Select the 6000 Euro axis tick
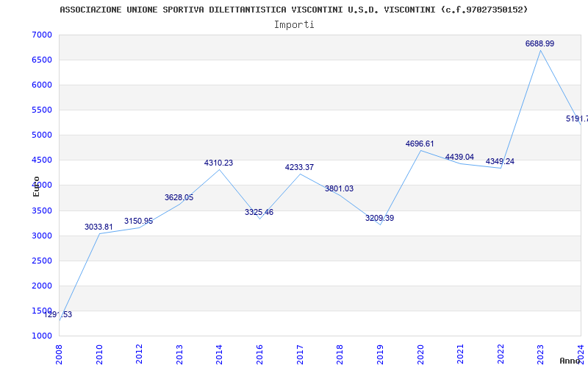588x368 pixels. pyautogui.click(x=42, y=85)
